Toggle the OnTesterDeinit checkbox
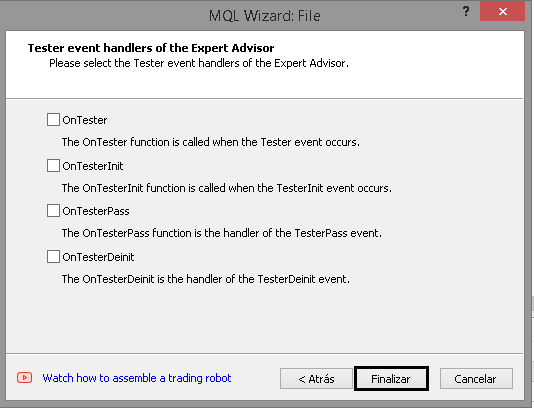Screen dimensions: 534x409 pyautogui.click(x=53, y=256)
